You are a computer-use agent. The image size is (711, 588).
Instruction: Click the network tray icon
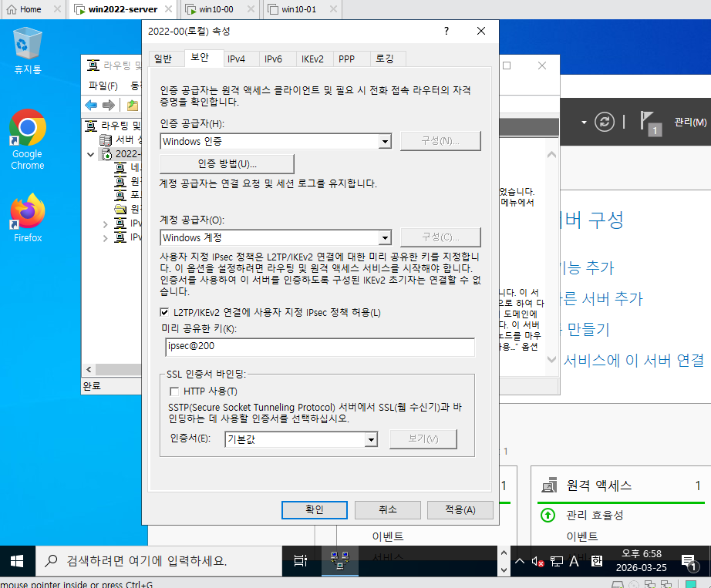click(x=556, y=562)
